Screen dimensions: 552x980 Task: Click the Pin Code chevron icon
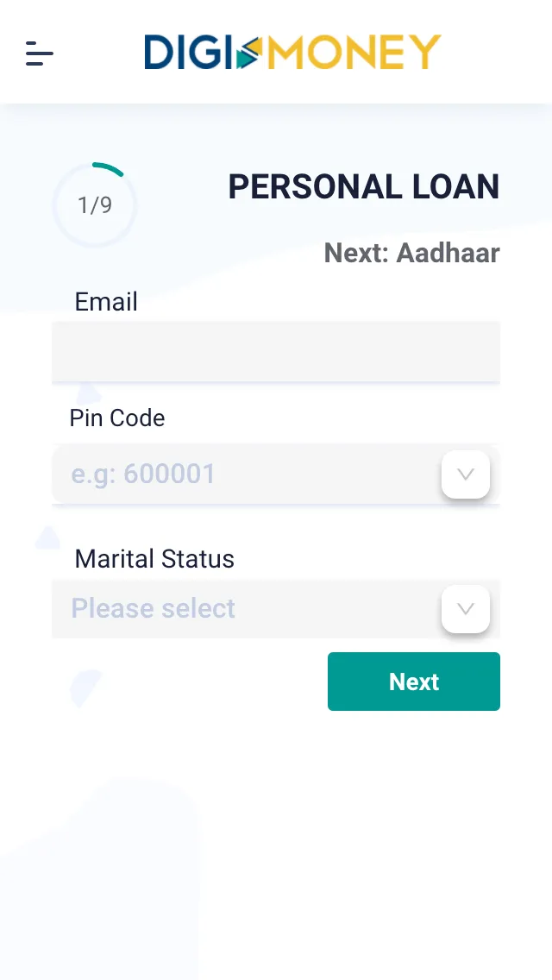pos(465,474)
